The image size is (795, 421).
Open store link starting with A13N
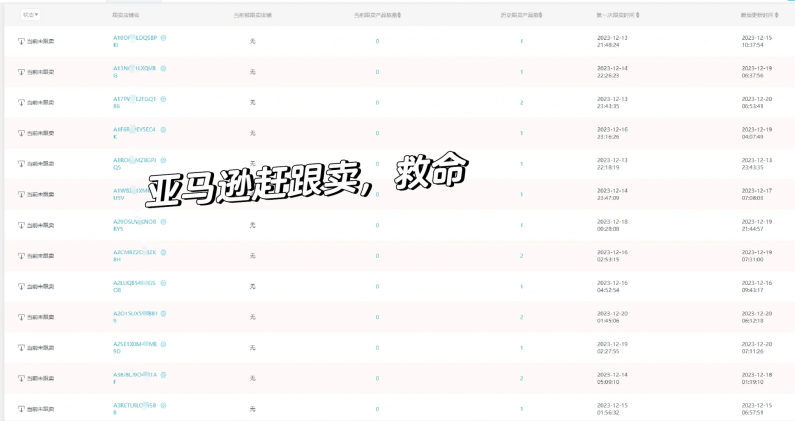(134, 72)
